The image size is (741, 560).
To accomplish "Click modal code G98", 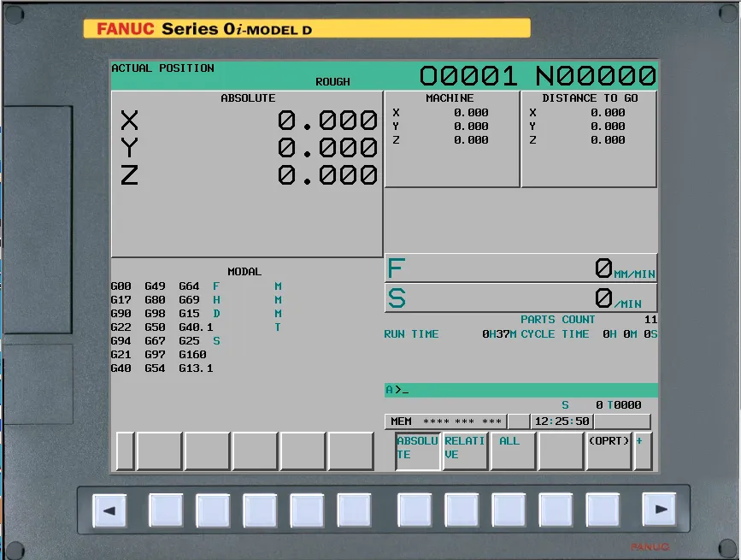I will click(155, 314).
